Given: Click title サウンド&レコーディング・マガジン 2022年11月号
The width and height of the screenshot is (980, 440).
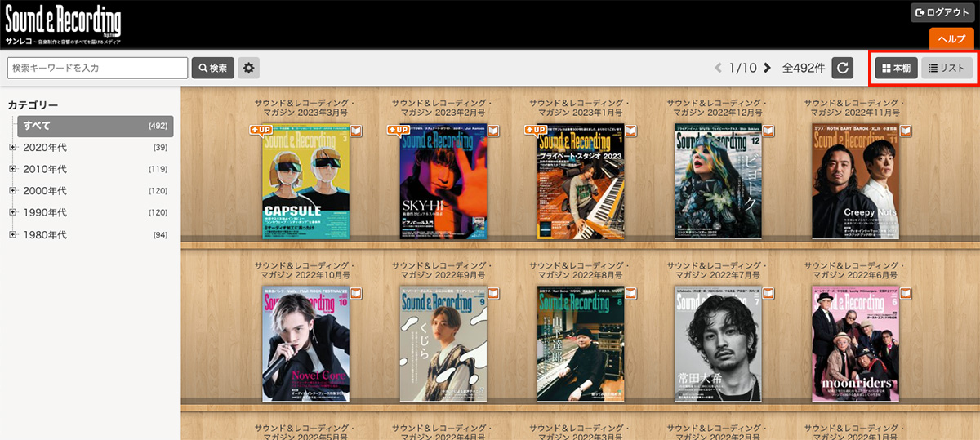Looking at the screenshot, I should pos(855,108).
